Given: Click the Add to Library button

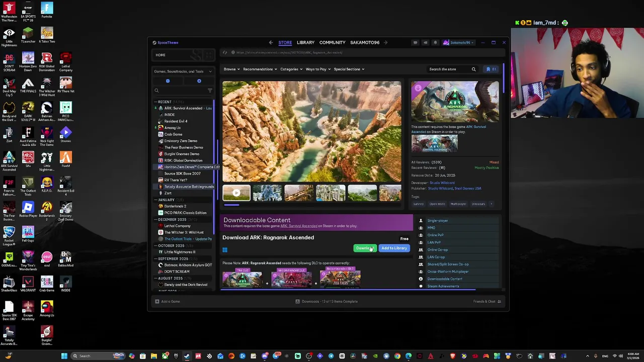Looking at the screenshot, I should point(394,248).
